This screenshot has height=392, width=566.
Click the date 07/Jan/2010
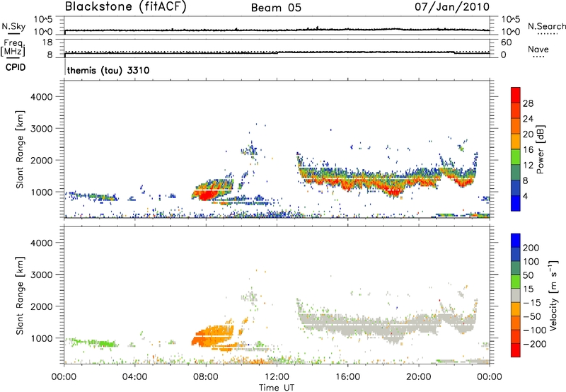[452, 7]
